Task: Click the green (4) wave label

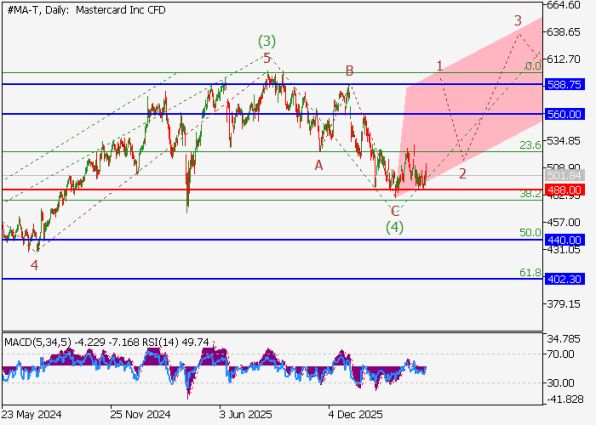Action: (395, 228)
